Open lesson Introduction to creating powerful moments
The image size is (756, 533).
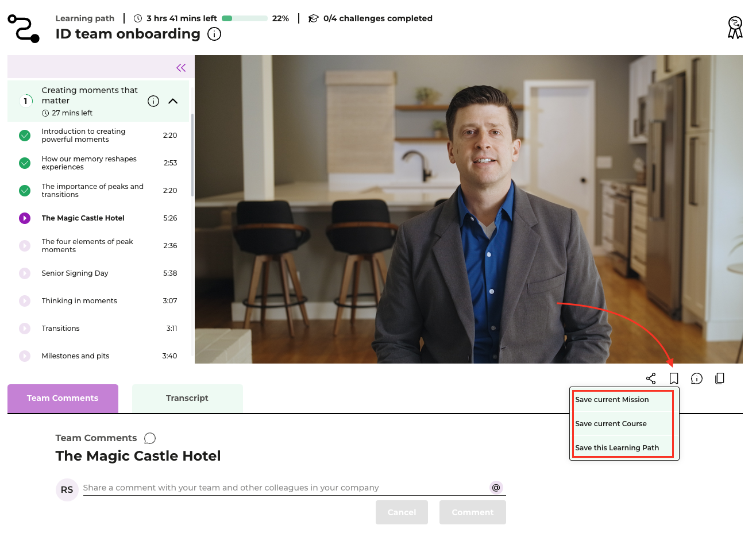(98, 136)
